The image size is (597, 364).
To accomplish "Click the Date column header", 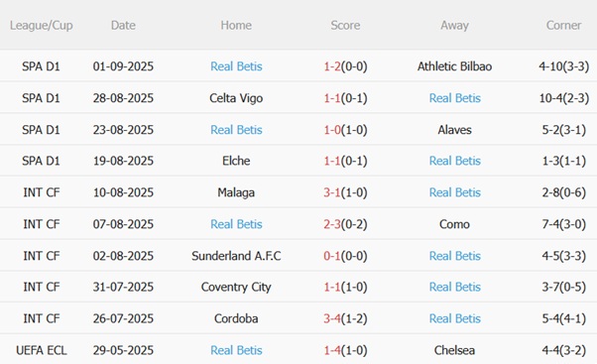I will click(123, 25).
